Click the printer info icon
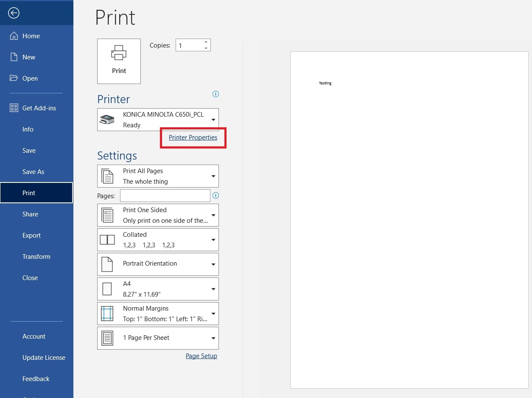 (216, 94)
